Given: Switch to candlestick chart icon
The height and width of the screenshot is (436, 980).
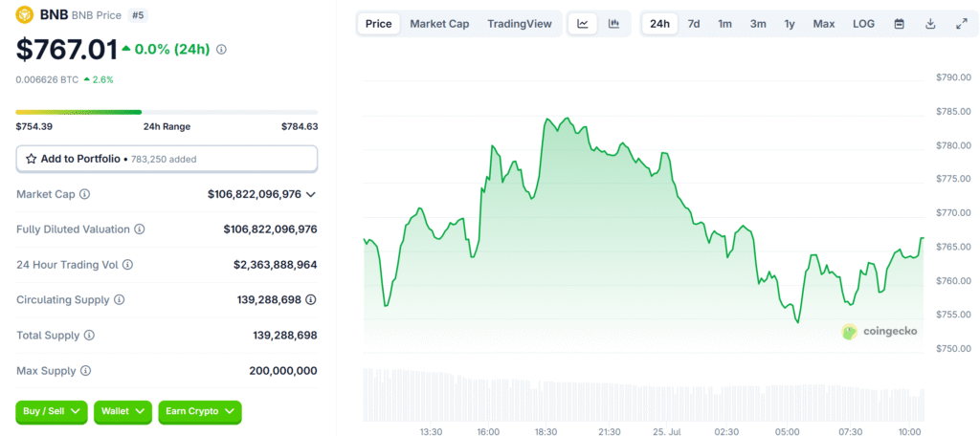Looking at the screenshot, I should [613, 24].
